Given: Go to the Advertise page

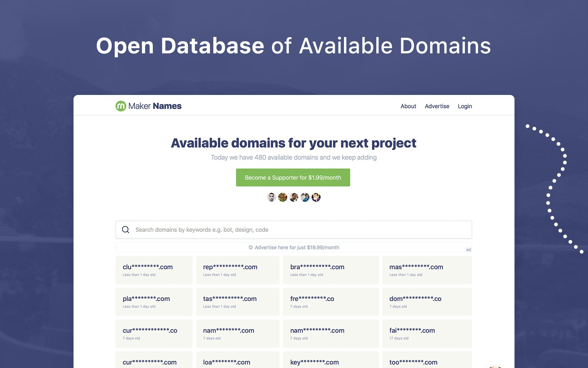Looking at the screenshot, I should point(437,106).
